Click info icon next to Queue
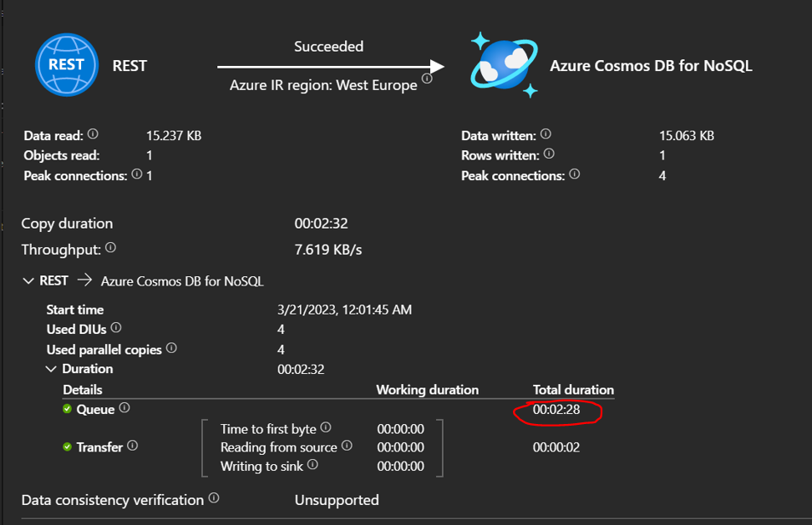812x525 pixels. [x=124, y=407]
